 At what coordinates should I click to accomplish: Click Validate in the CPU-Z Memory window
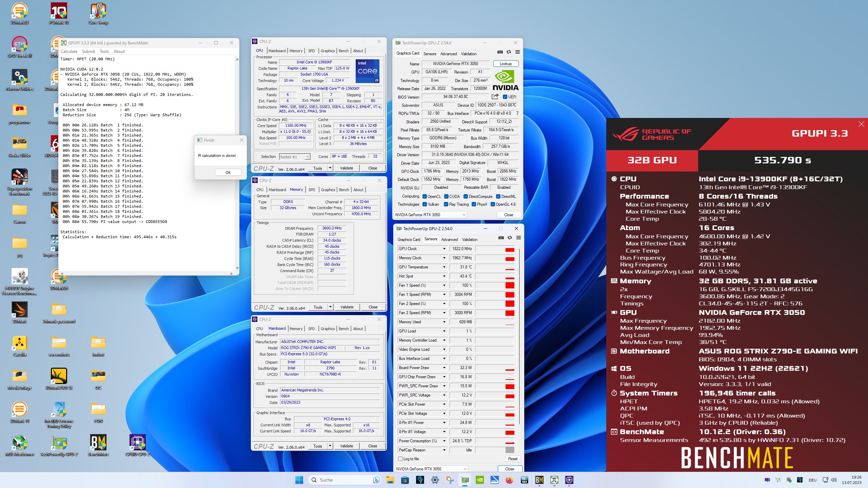(347, 307)
